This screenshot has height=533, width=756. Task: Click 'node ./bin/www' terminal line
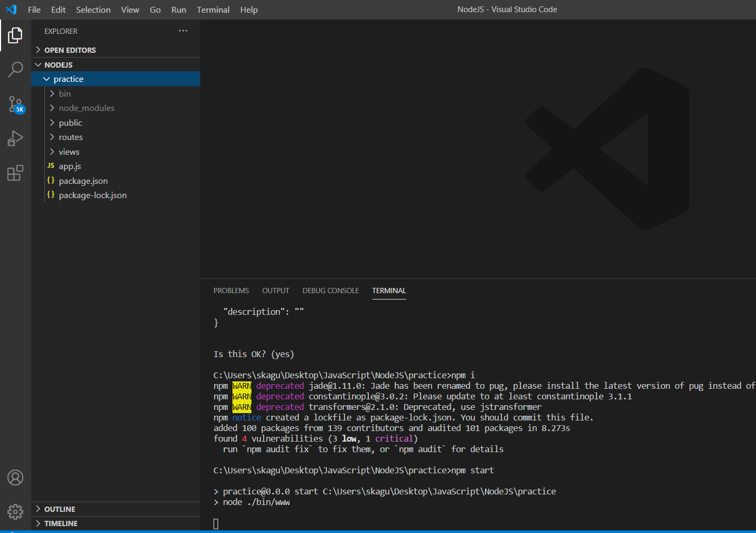(251, 502)
